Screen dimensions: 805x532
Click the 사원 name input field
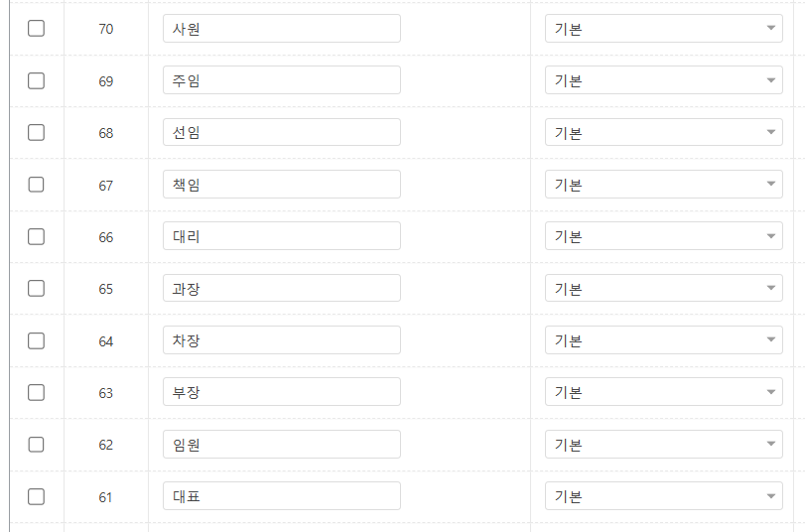[281, 29]
